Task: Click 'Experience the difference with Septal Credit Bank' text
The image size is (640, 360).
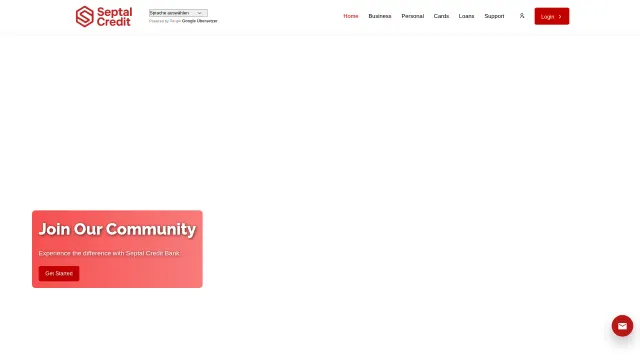Action: pyautogui.click(x=109, y=253)
